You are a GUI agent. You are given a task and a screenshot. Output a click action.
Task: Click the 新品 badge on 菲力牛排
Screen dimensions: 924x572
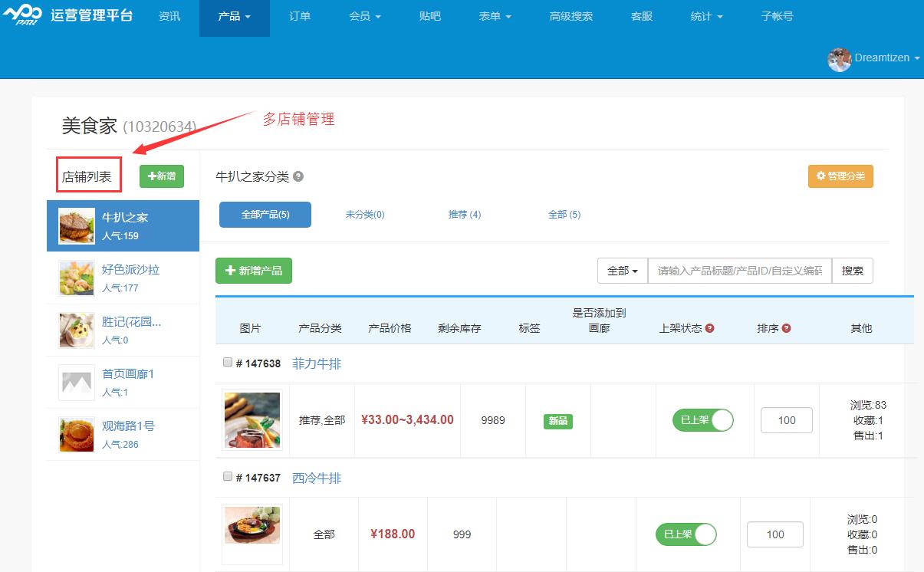(x=557, y=421)
